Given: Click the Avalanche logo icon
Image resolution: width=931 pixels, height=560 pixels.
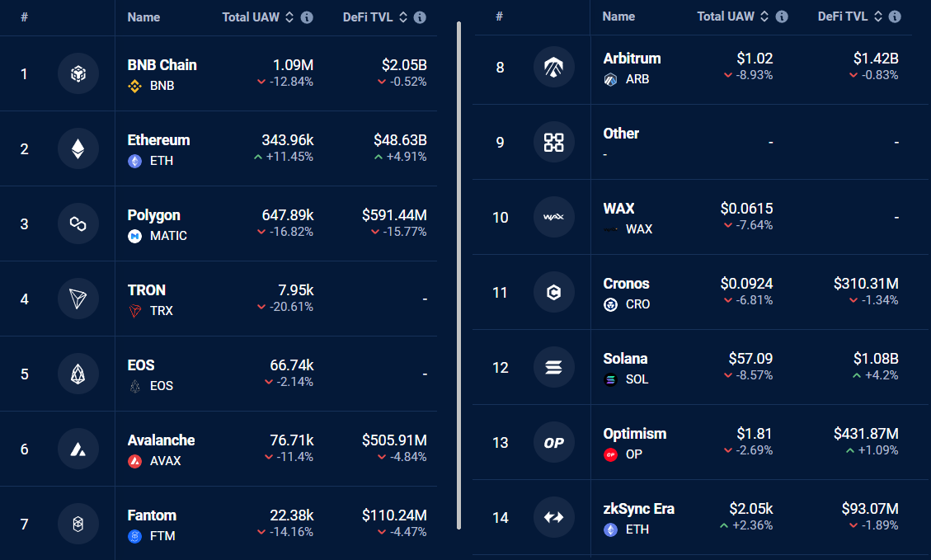Looking at the screenshot, I should click(78, 449).
